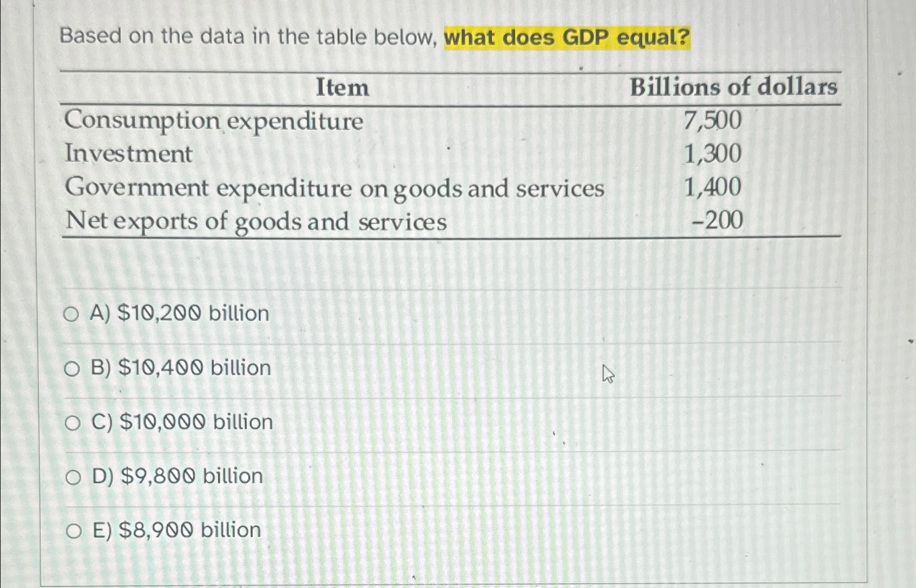The width and height of the screenshot is (916, 588).
Task: Choose the $10,000 billion answer
Action: pos(181,422)
